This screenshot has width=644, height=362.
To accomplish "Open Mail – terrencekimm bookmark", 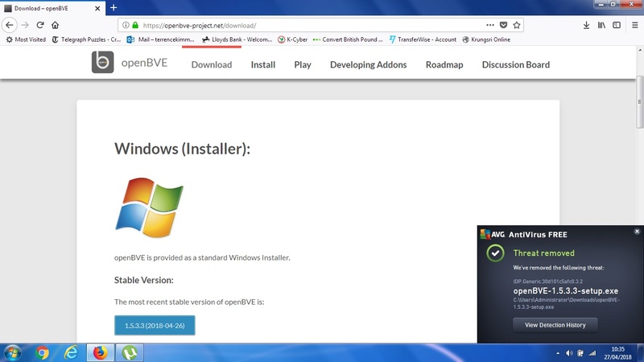I will pyautogui.click(x=160, y=39).
